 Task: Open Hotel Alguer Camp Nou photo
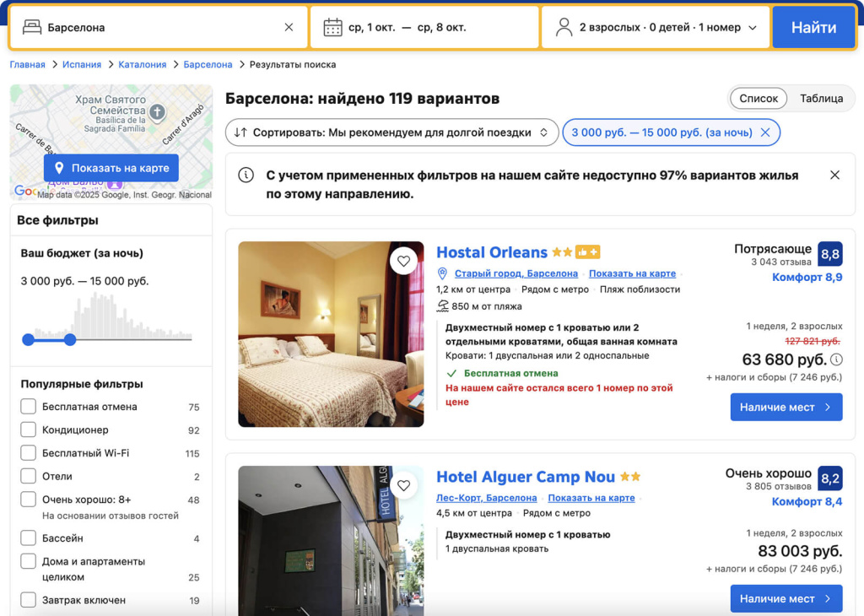click(331, 541)
